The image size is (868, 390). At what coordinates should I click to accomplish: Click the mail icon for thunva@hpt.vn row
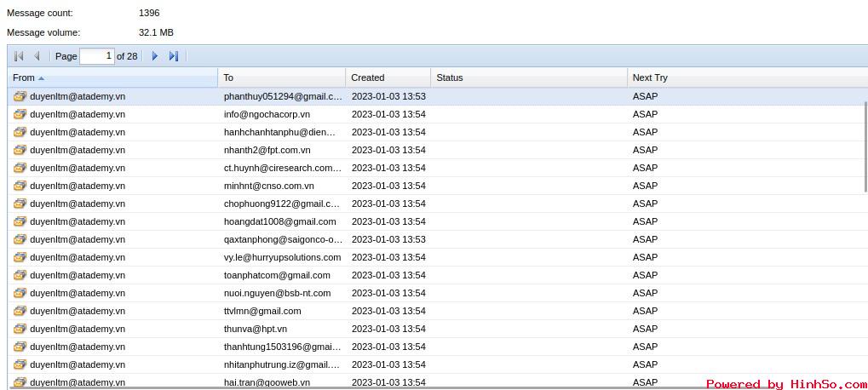tap(20, 329)
